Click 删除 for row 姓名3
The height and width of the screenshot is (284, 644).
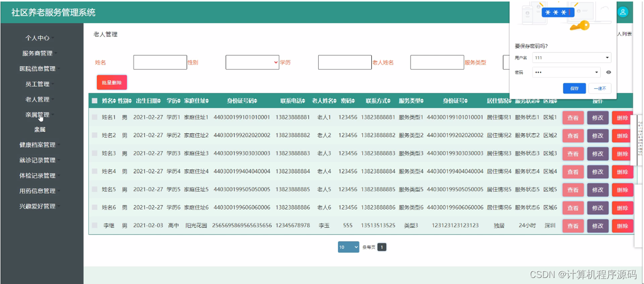[622, 154]
